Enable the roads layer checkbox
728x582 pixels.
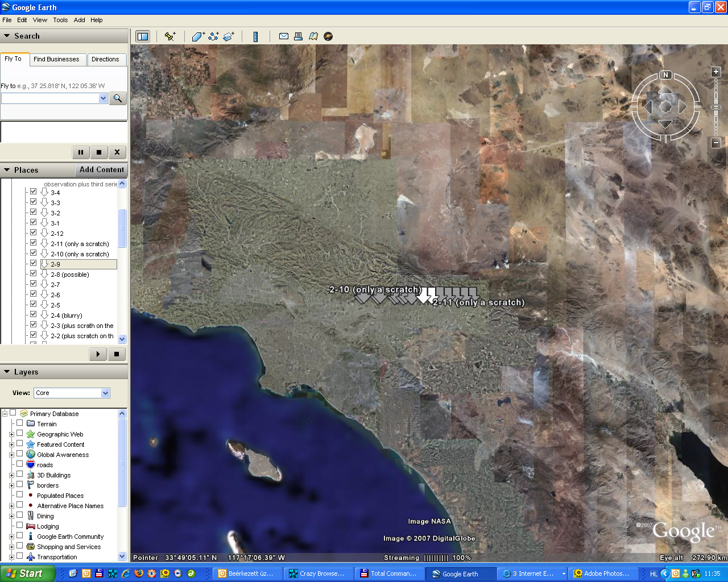(x=19, y=464)
